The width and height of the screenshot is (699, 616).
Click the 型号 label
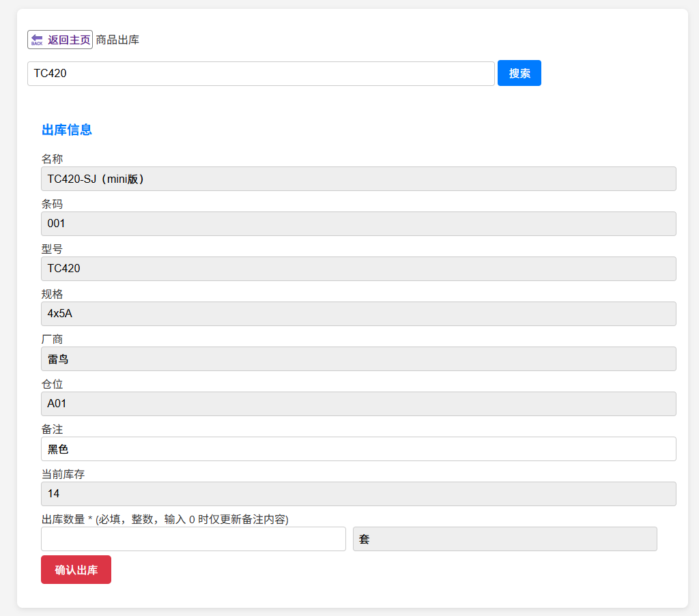tap(52, 249)
